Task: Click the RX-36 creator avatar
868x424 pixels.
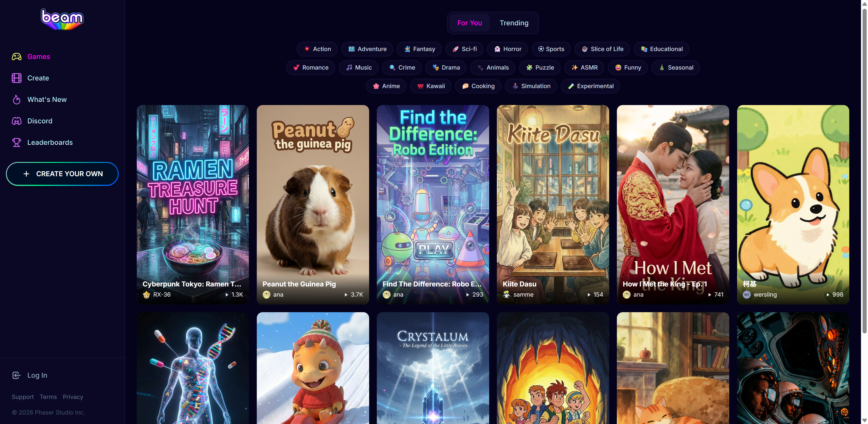Action: tap(146, 295)
